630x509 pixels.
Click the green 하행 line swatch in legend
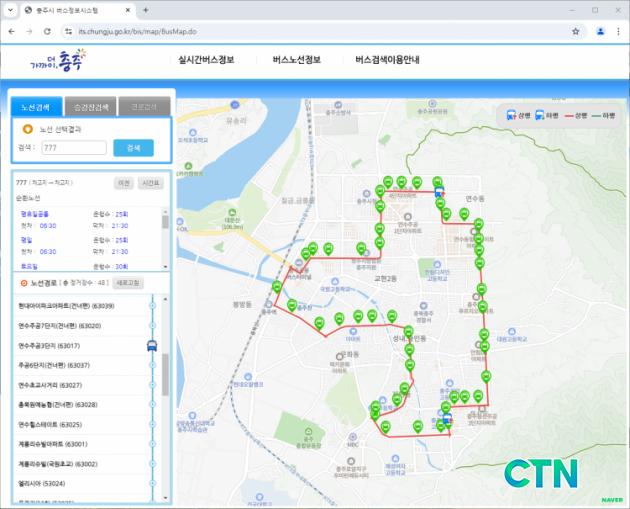[x=596, y=116]
